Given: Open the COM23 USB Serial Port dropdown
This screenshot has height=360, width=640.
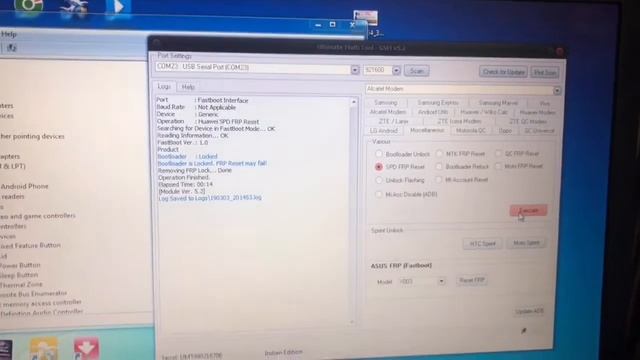Looking at the screenshot, I should click(355, 70).
